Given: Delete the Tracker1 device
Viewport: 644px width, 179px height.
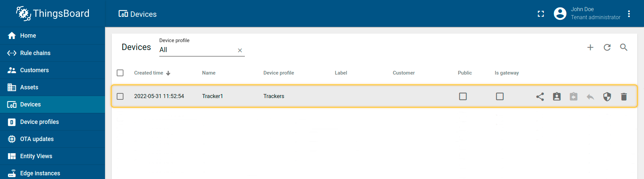Looking at the screenshot, I should 624,97.
